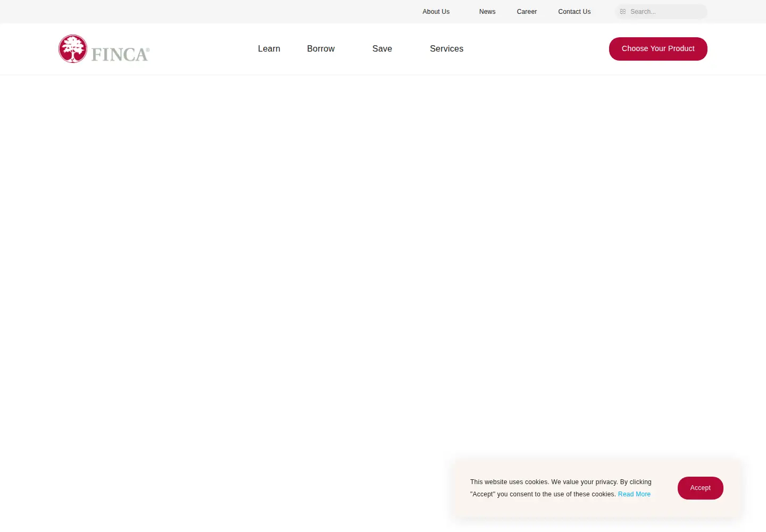The image size is (766, 532).
Task: Click Choose Your Product button
Action: (x=658, y=49)
